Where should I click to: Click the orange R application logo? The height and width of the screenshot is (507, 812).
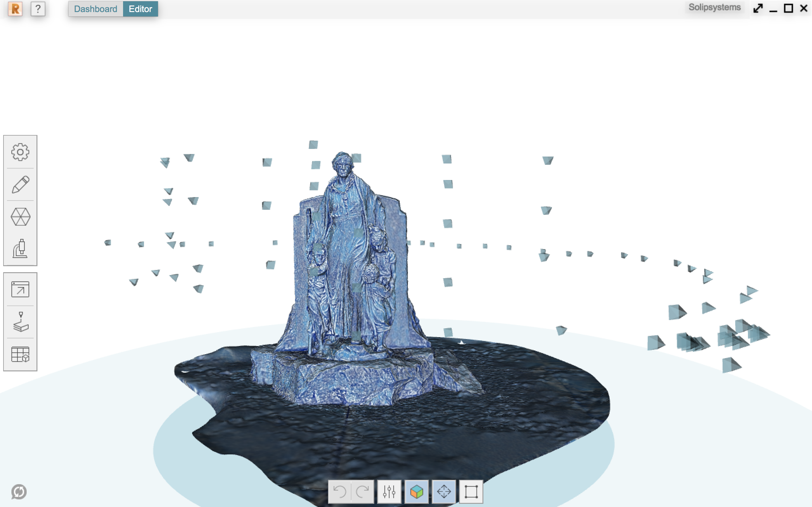pyautogui.click(x=15, y=9)
